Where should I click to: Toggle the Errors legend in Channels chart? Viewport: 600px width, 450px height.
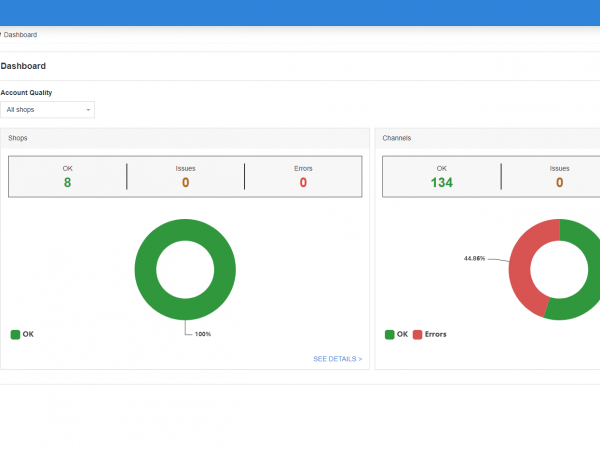pos(430,334)
